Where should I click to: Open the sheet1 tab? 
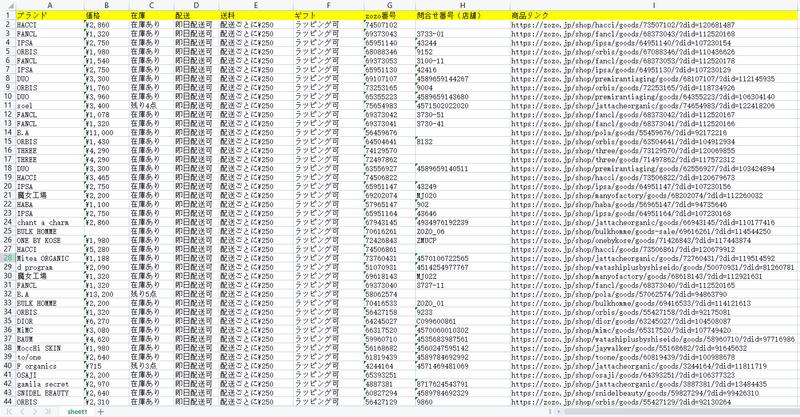point(77,411)
